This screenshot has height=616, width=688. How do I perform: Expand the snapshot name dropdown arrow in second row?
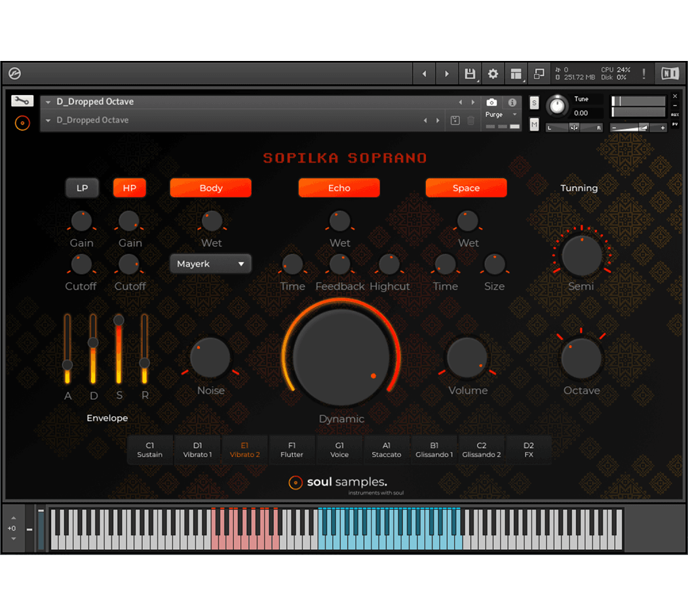[48, 120]
